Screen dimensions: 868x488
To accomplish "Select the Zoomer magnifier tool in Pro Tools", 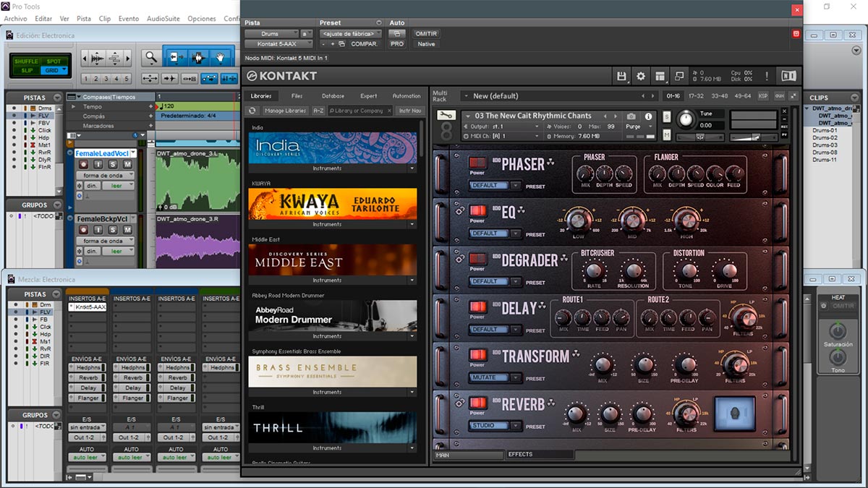I will (x=151, y=57).
